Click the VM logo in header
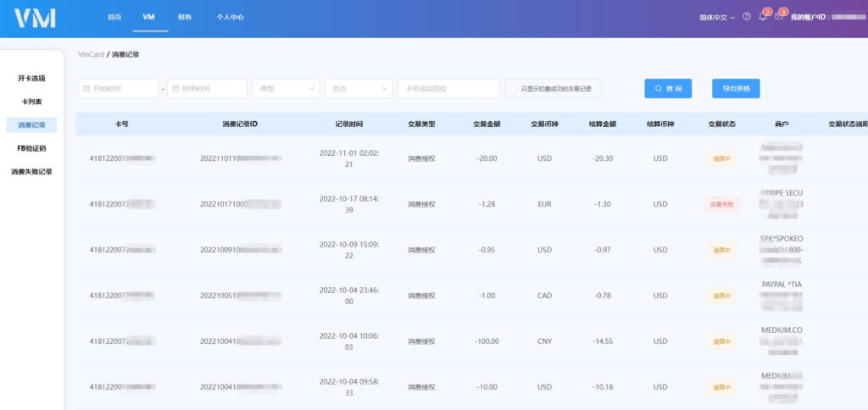Screen dimensions: 868x410 [35, 18]
